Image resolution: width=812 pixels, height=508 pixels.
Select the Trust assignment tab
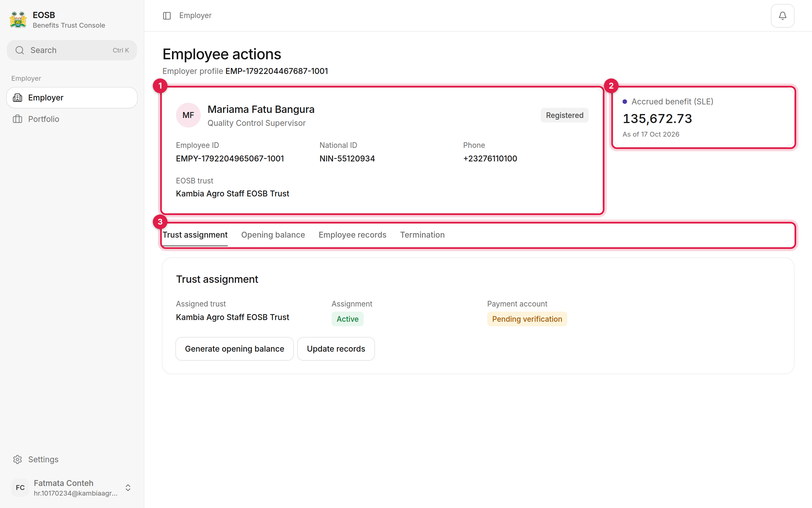(195, 235)
